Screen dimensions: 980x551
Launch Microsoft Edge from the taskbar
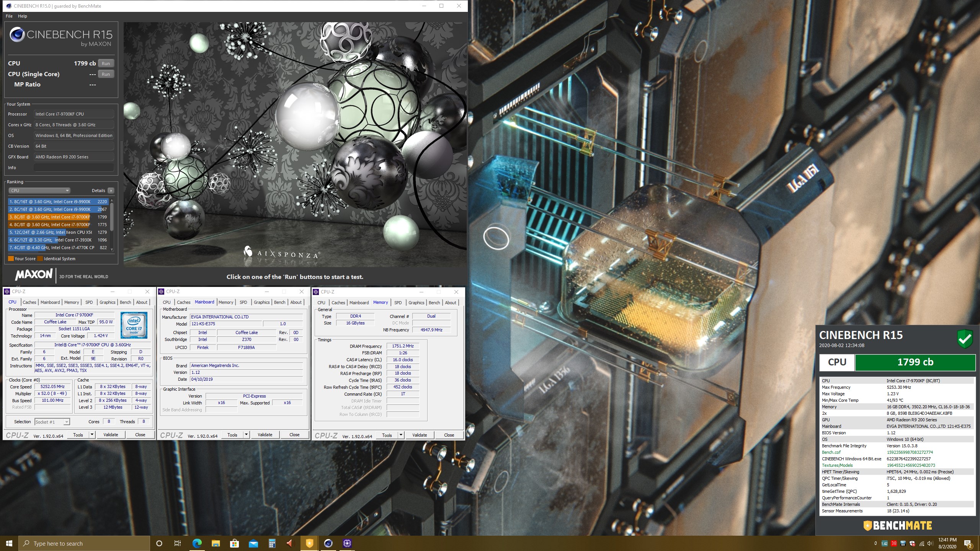[197, 543]
